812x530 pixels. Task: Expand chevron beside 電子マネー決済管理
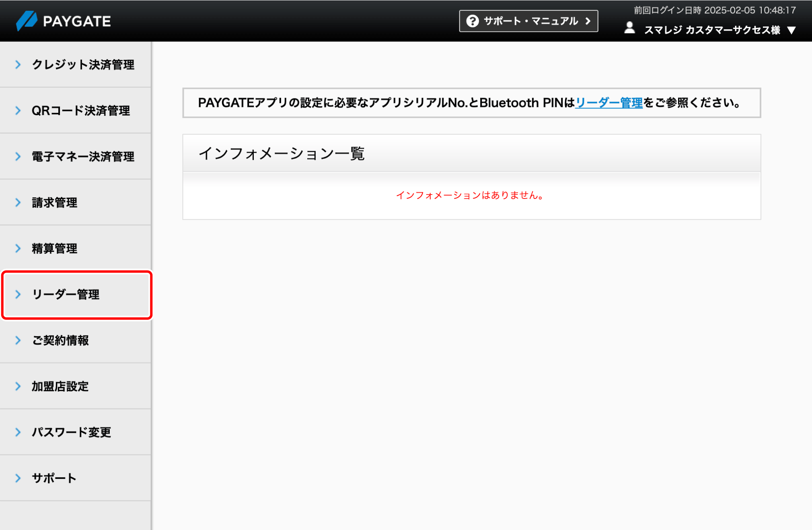[18, 156]
